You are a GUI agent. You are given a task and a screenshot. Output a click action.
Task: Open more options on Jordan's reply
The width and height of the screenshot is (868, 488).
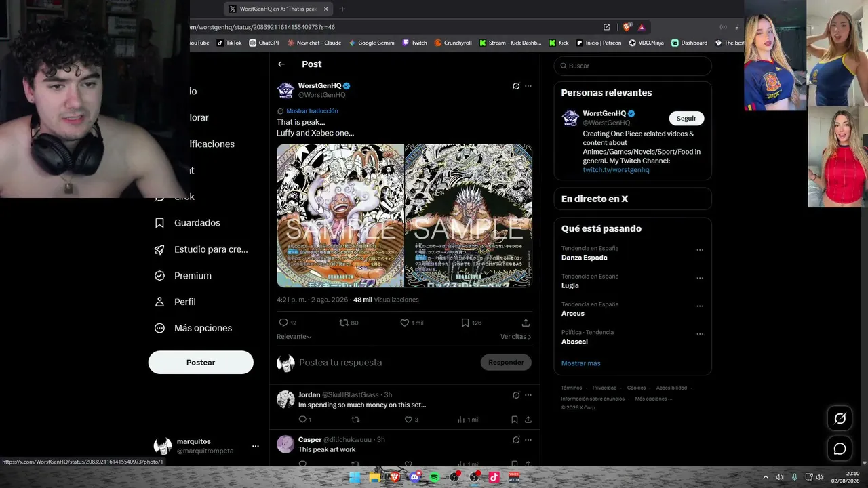(528, 395)
